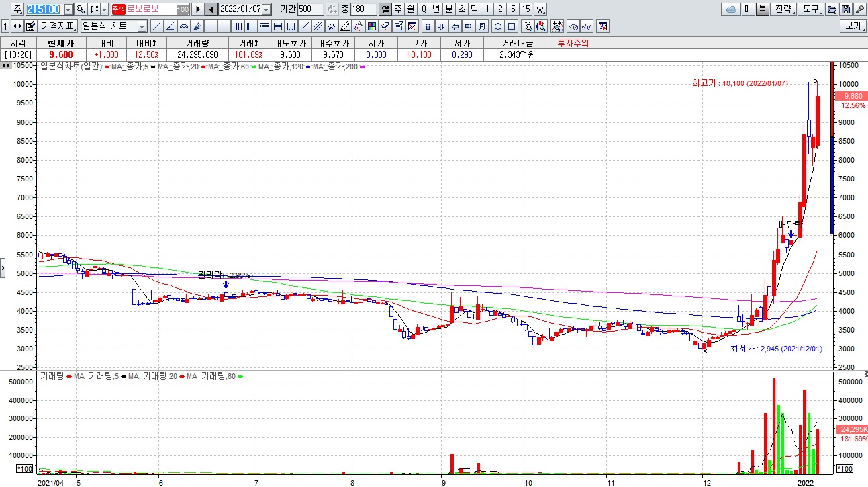This screenshot has height=487, width=868.
Task: Open the 일본식 차트 chart type dropdown
Action: (142, 26)
